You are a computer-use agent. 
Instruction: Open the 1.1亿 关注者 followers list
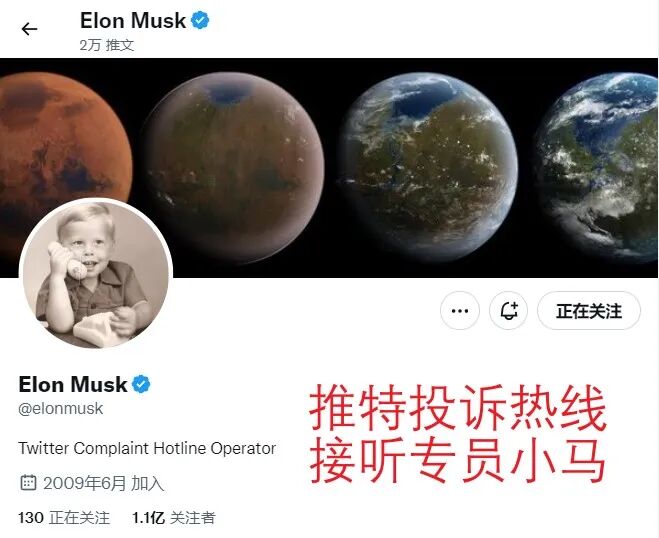coord(174,517)
